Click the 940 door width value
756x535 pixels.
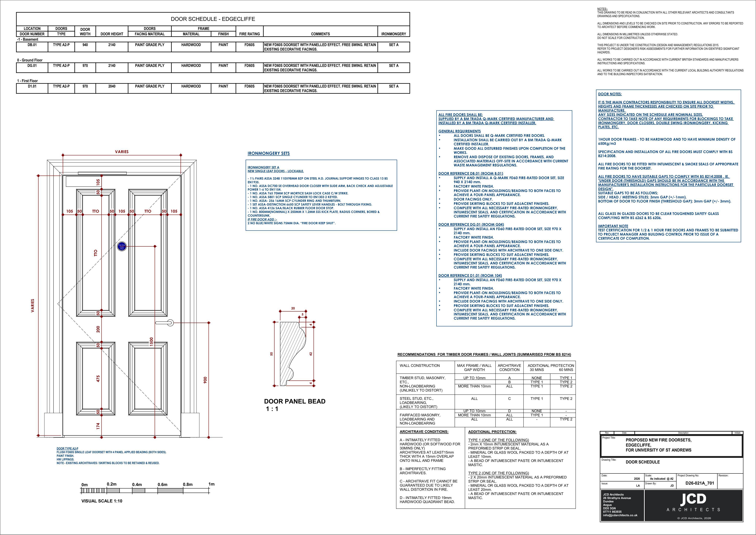click(x=85, y=45)
